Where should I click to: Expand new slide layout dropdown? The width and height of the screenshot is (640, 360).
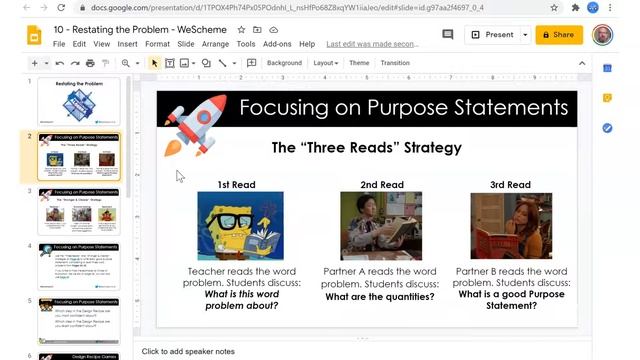pyautogui.click(x=46, y=63)
